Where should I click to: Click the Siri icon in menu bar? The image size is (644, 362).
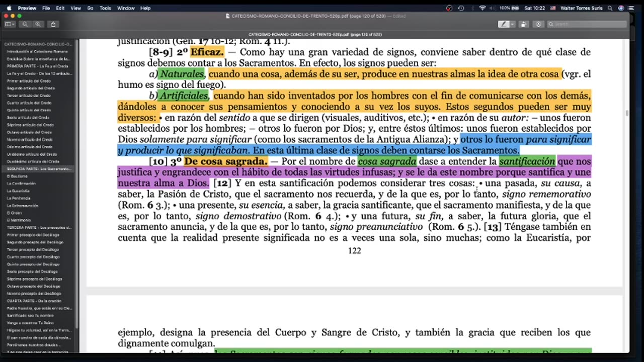(x=621, y=8)
